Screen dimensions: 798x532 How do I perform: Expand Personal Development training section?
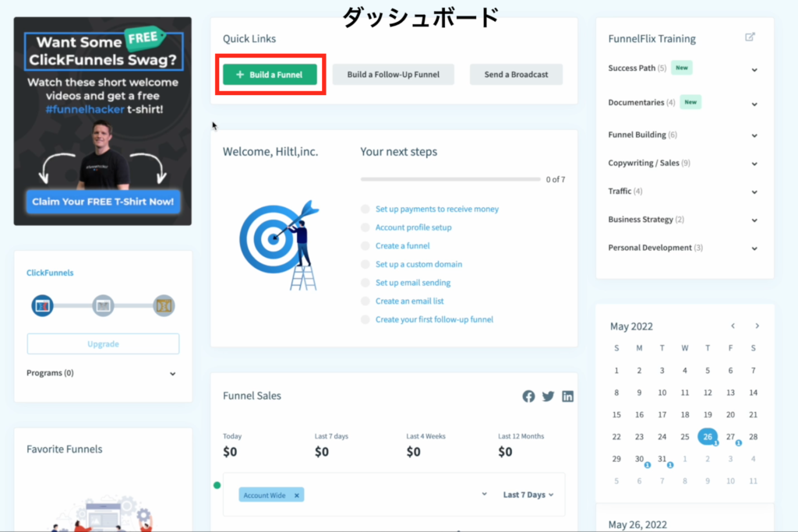tap(754, 248)
